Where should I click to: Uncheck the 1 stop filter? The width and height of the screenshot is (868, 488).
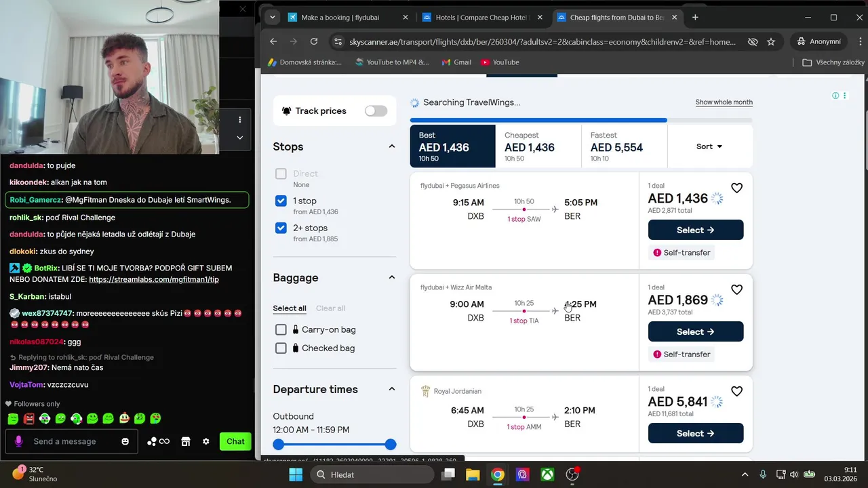281,201
